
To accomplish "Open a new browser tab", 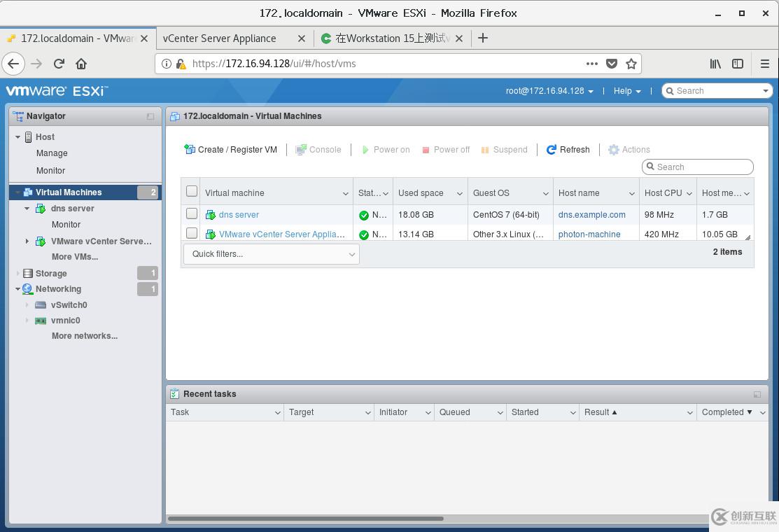I will point(482,38).
